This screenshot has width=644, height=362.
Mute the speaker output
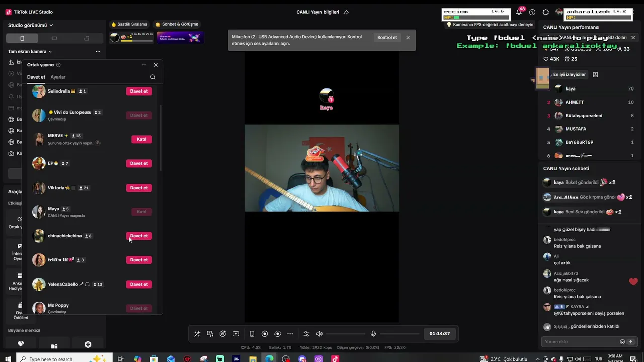coord(319,334)
